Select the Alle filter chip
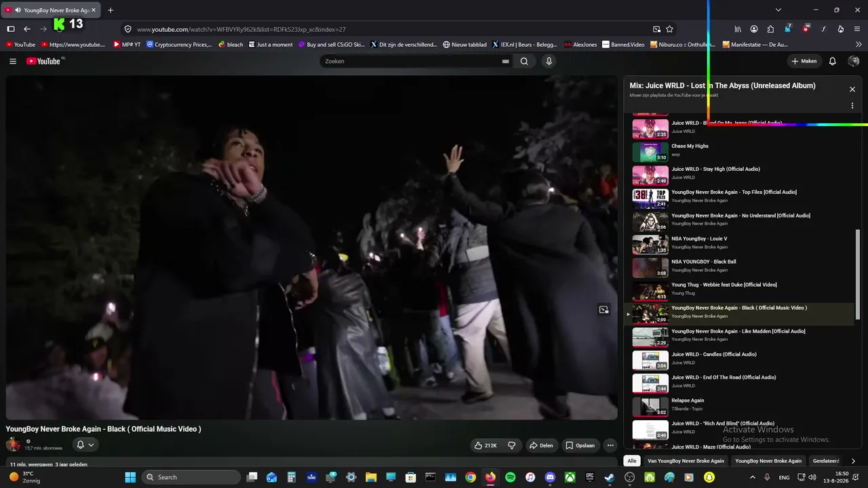This screenshot has width=868, height=488. (x=632, y=461)
